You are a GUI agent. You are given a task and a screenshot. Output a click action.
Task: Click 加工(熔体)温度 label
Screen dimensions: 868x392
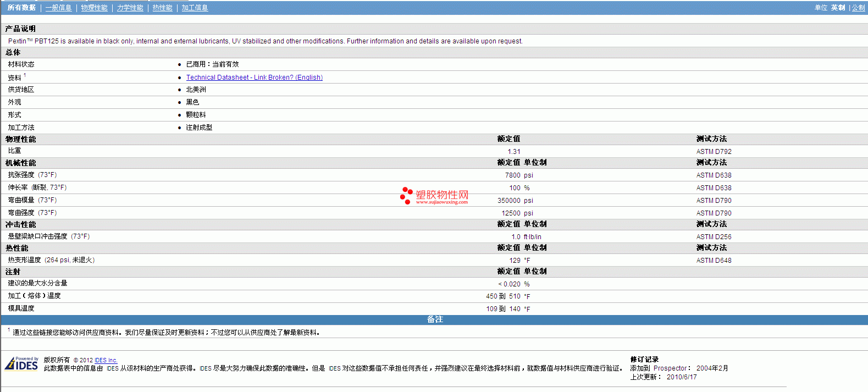[34, 296]
